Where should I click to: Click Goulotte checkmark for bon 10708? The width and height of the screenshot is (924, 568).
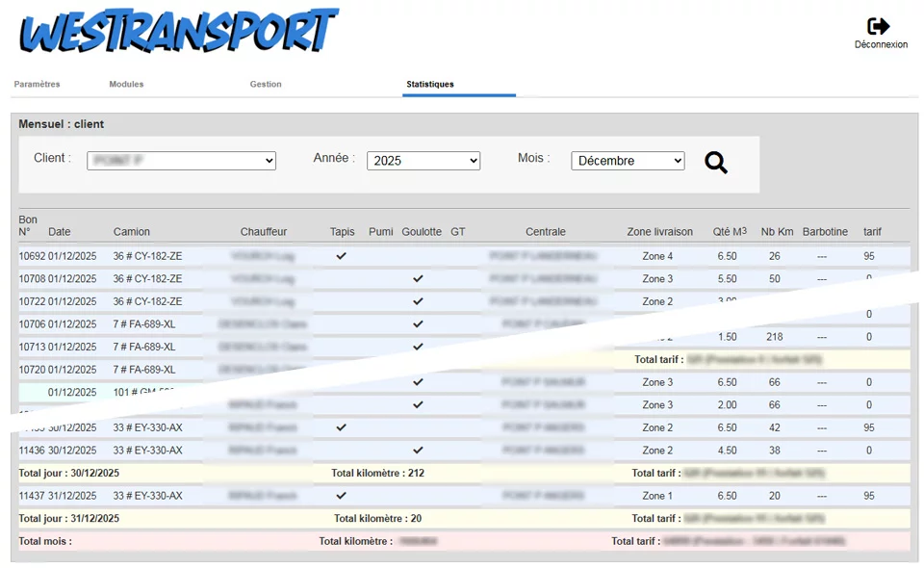pos(418,278)
